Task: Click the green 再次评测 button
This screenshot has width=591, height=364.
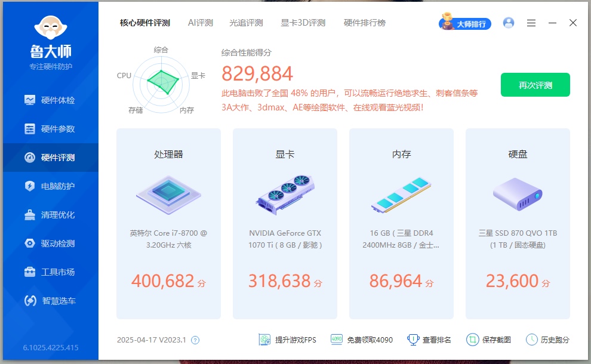Action: (x=535, y=85)
